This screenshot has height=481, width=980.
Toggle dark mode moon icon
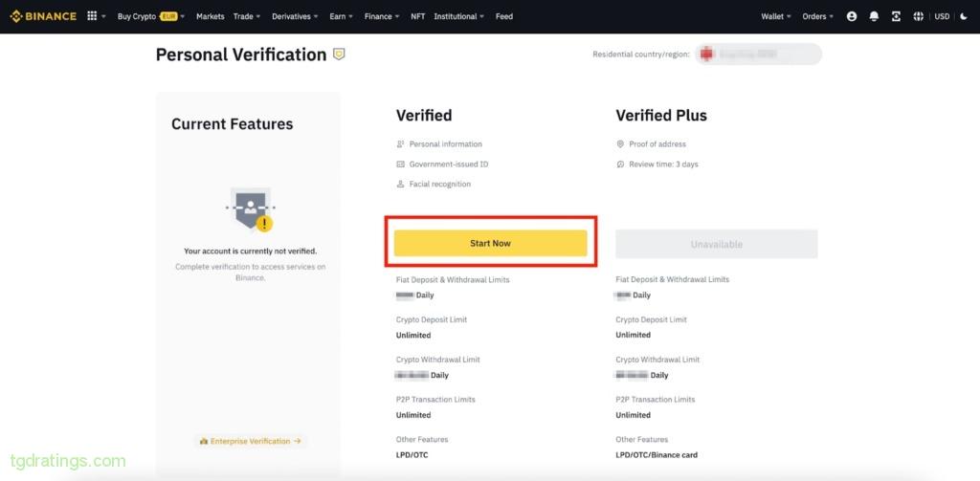pos(963,17)
